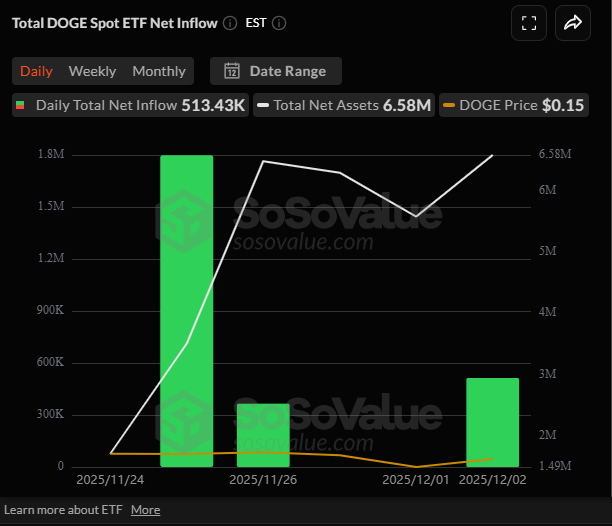Viewport: 612px width, 526px height.
Task: Click Learn more about ETF text
Action: click(x=63, y=510)
